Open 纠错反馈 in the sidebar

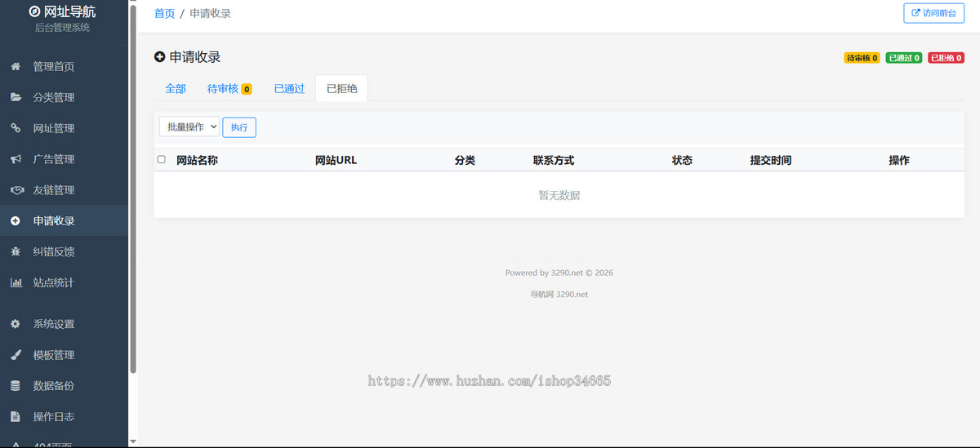pyautogui.click(x=64, y=252)
